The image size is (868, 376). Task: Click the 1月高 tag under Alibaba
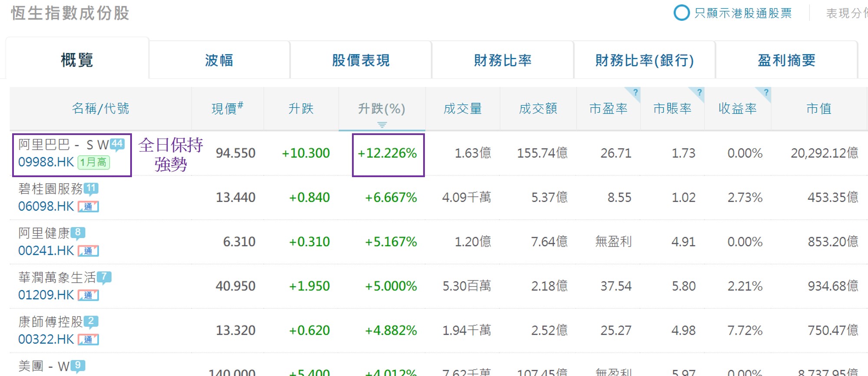[93, 162]
